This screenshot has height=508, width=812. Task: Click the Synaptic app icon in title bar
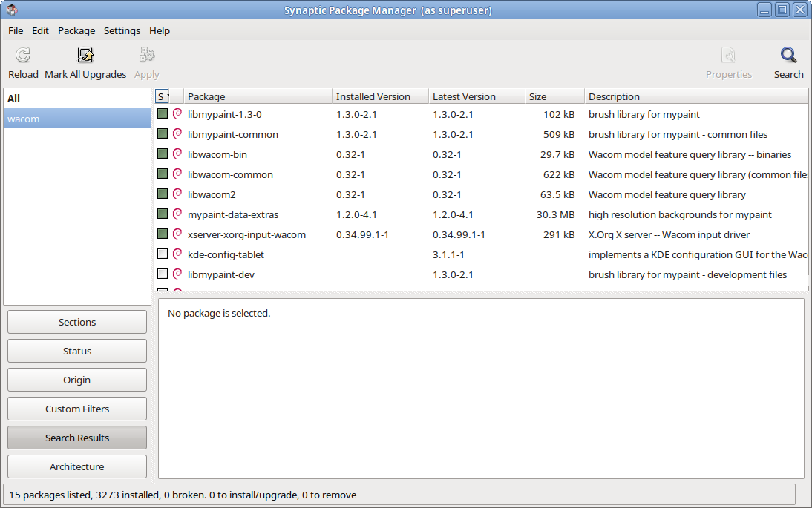click(x=12, y=10)
